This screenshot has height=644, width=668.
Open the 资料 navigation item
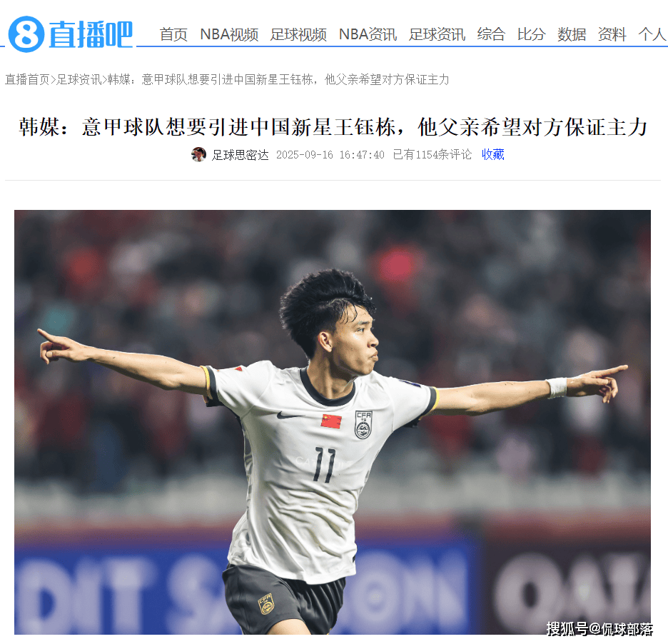(x=612, y=34)
